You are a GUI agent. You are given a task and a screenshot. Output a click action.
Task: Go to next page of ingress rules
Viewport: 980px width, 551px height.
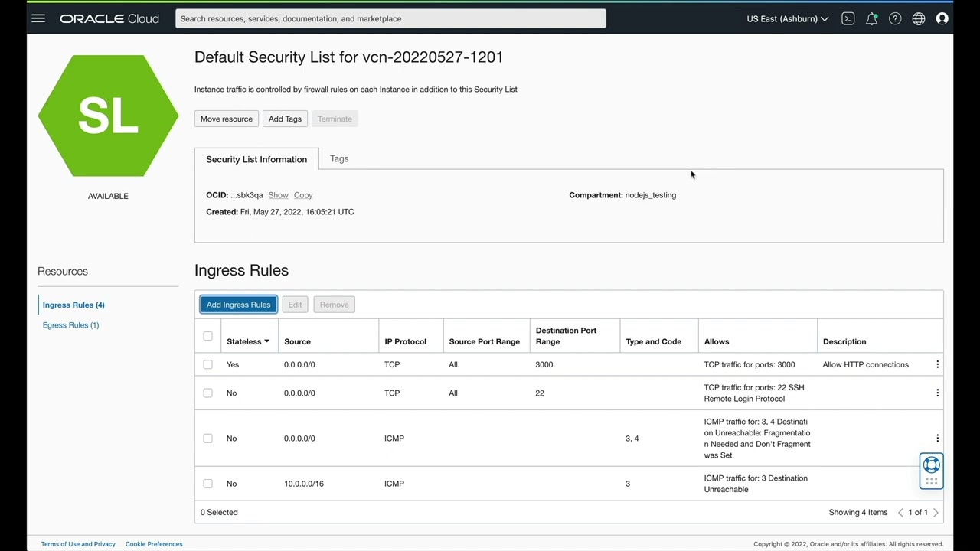tap(936, 513)
